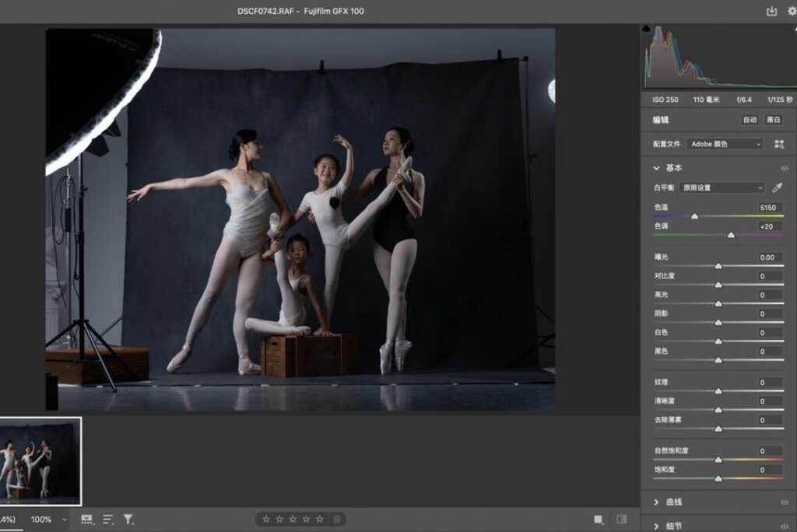Open Camera Raw preferences gear
This screenshot has height=532, width=797.
coord(792,11)
